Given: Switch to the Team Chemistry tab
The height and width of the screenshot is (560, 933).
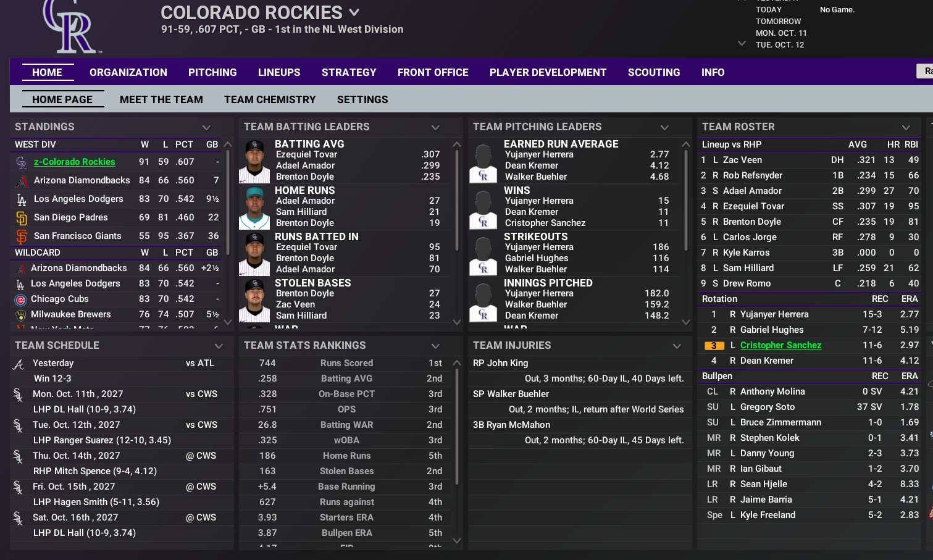Looking at the screenshot, I should (270, 99).
